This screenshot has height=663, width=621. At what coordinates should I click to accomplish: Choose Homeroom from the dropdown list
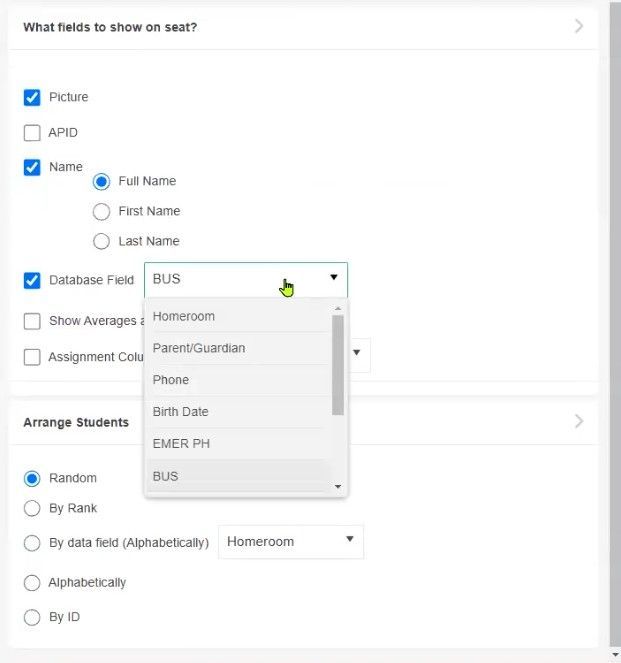(238, 316)
